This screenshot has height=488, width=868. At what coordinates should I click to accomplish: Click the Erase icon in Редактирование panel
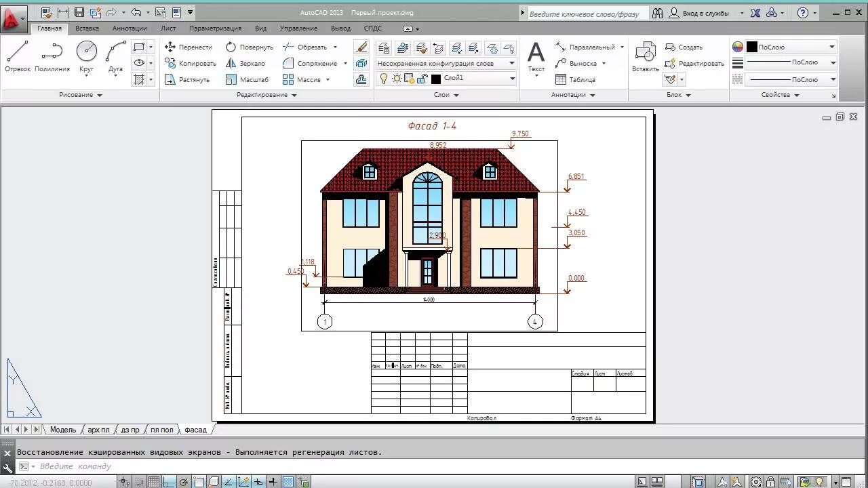click(361, 47)
